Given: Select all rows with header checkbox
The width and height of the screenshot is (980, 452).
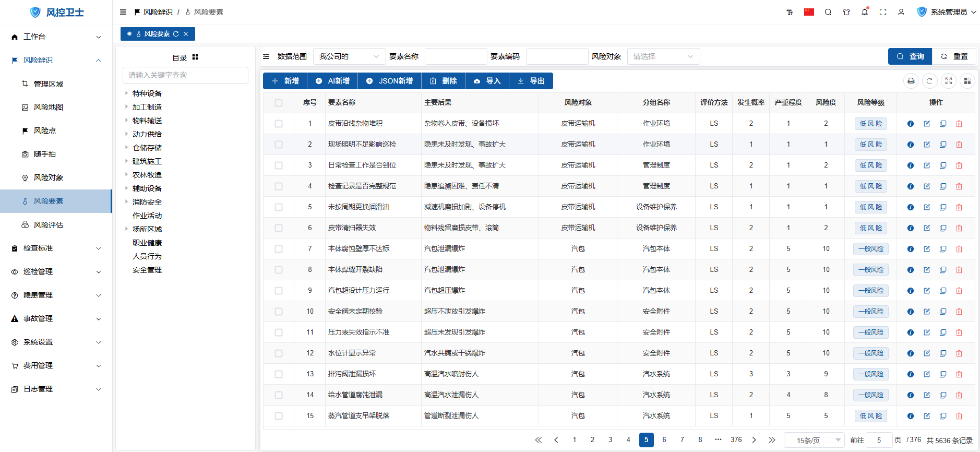Looking at the screenshot, I should pyautogui.click(x=279, y=103).
